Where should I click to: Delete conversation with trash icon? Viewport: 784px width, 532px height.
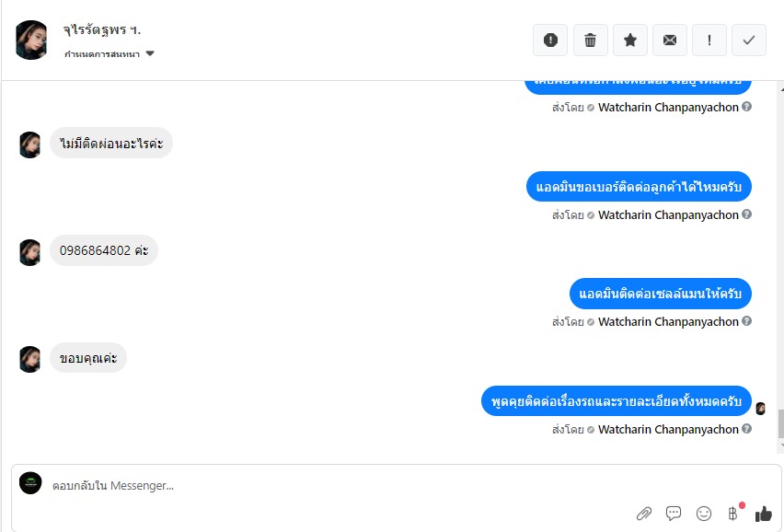[590, 40]
